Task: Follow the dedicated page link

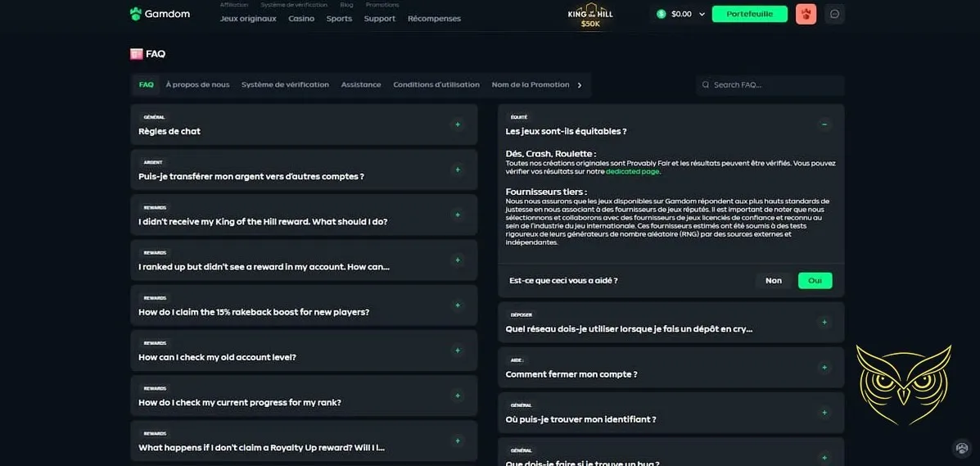Action: [632, 171]
